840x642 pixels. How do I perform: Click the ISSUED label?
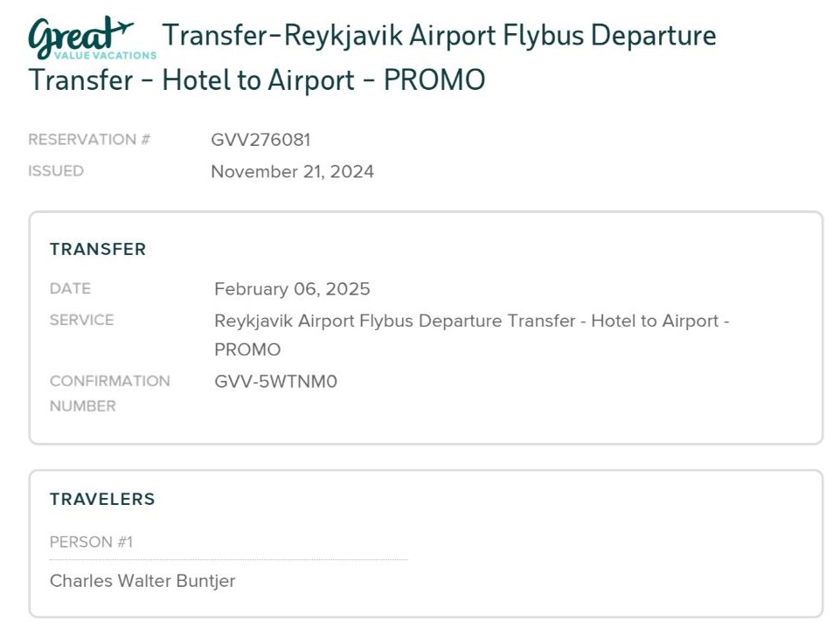tap(56, 171)
